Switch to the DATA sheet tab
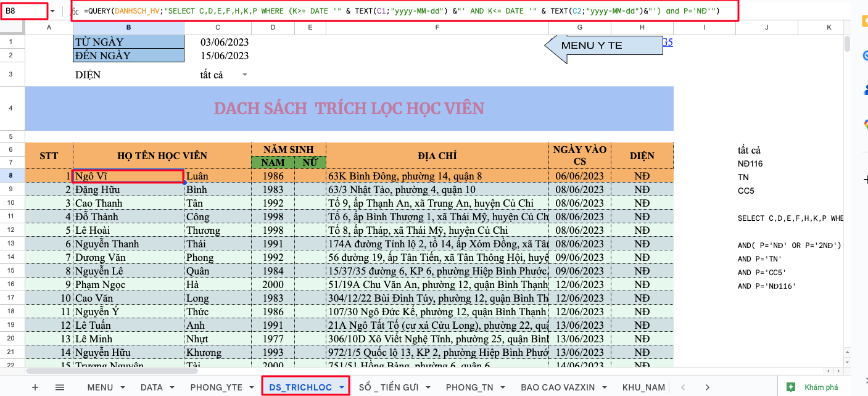868x396 pixels. tap(152, 387)
